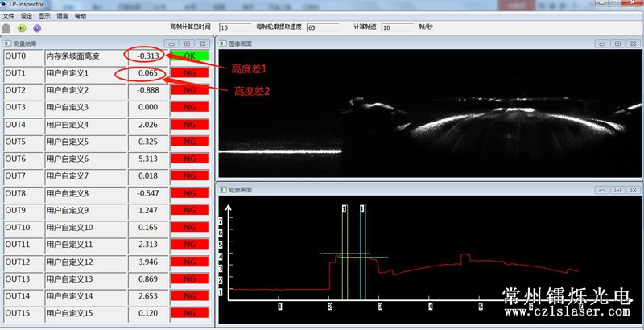The width and height of the screenshot is (644, 330).
Task: Open the 帮助 menu
Action: [80, 15]
